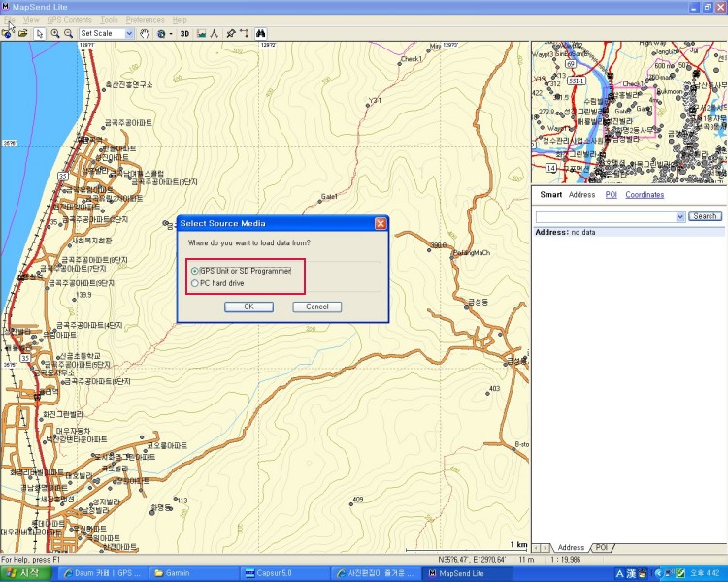
Task: Open the Tools menu
Action: [109, 20]
